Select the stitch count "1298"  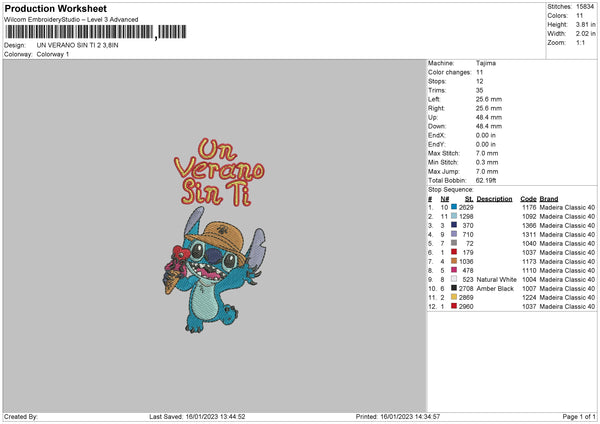[466, 217]
